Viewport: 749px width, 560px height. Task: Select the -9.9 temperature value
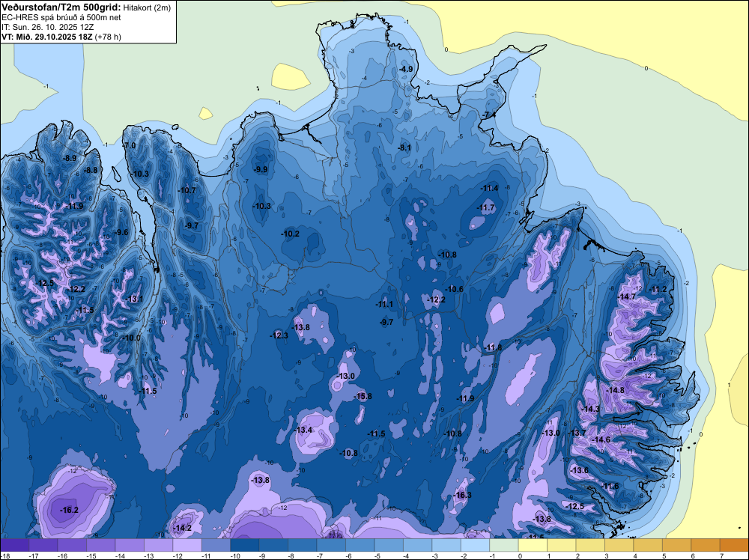(x=261, y=169)
